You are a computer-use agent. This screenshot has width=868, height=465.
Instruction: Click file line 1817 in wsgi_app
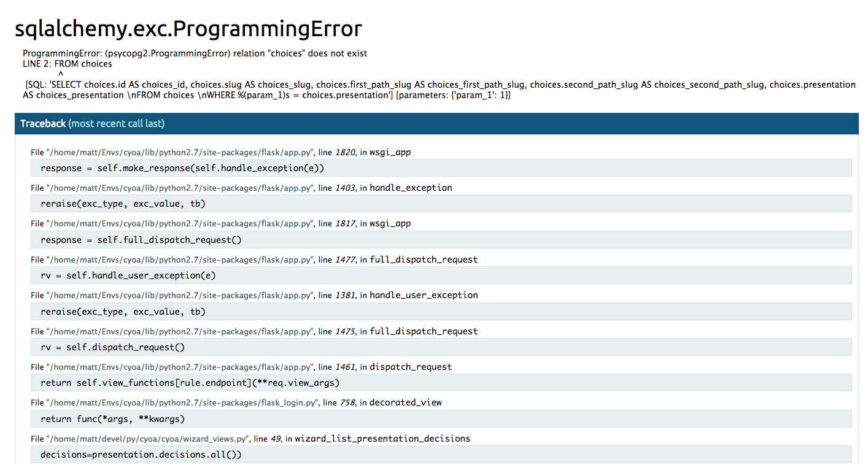click(x=221, y=223)
